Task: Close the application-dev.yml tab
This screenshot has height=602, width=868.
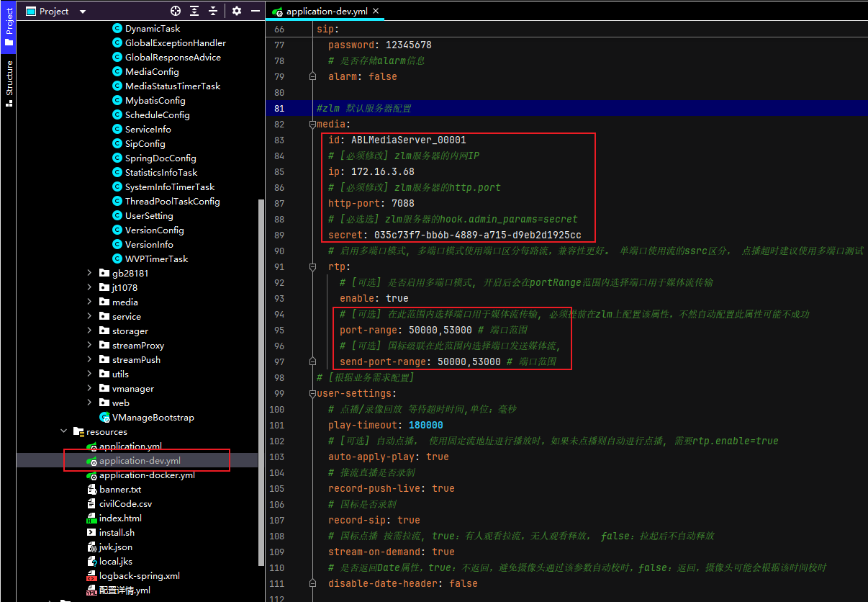Action: point(375,11)
